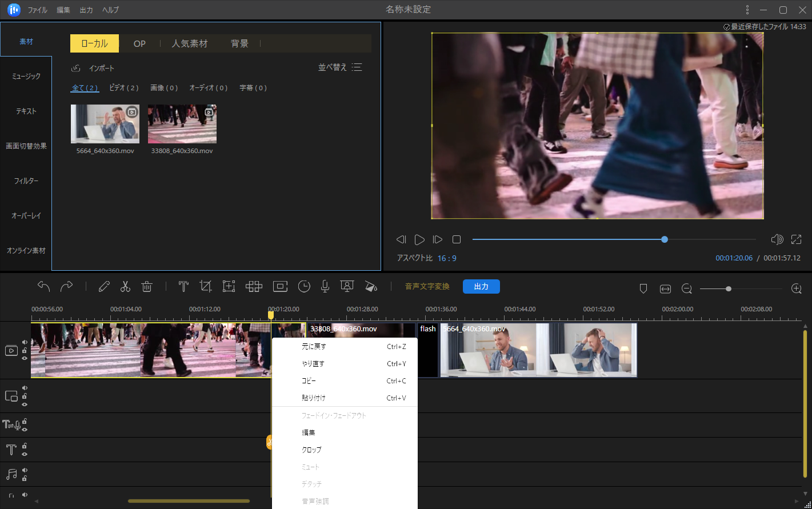Switch to the 背景 tab
Viewport: 812px width, 509px height.
(239, 43)
